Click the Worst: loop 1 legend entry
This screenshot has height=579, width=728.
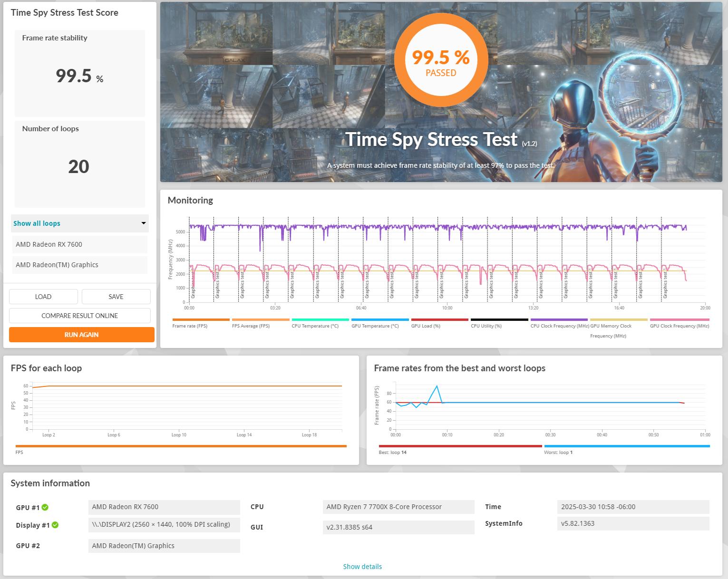coord(558,453)
